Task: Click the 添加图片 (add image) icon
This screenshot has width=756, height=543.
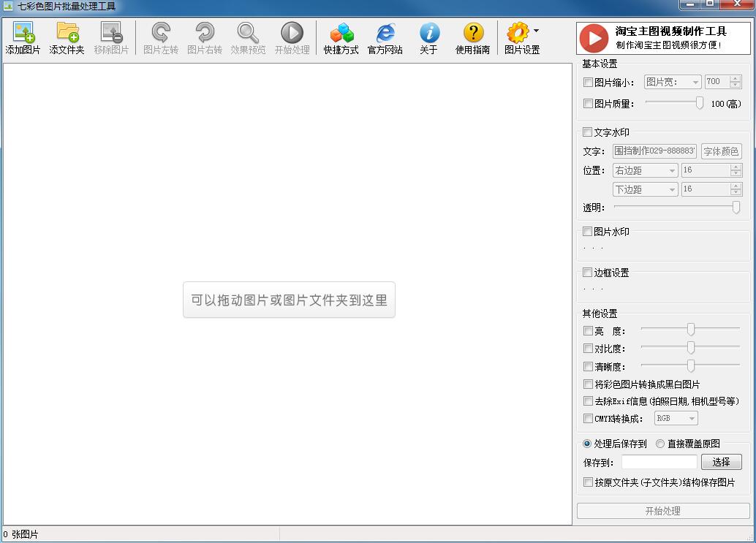Action: [23, 33]
